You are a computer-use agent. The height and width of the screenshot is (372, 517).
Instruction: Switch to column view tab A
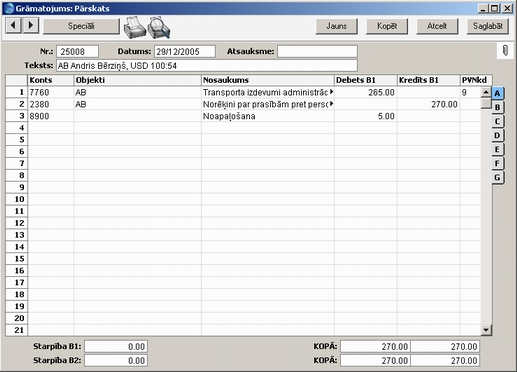(x=497, y=93)
